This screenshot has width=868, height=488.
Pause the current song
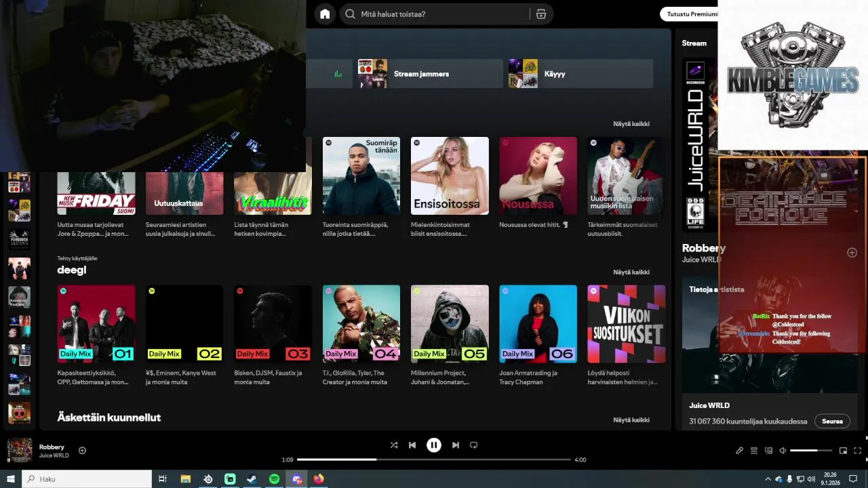433,445
